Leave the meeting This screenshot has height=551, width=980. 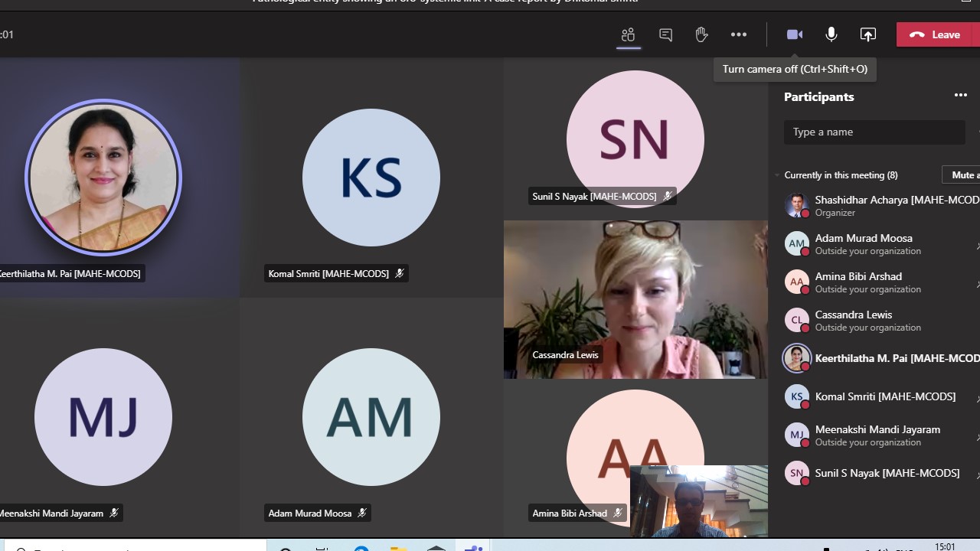coord(935,34)
